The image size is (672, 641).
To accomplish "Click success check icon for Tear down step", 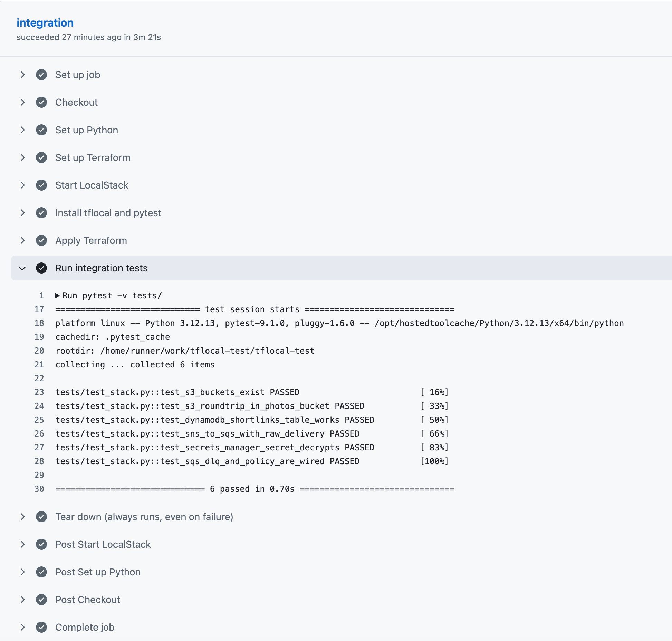I will coord(41,517).
